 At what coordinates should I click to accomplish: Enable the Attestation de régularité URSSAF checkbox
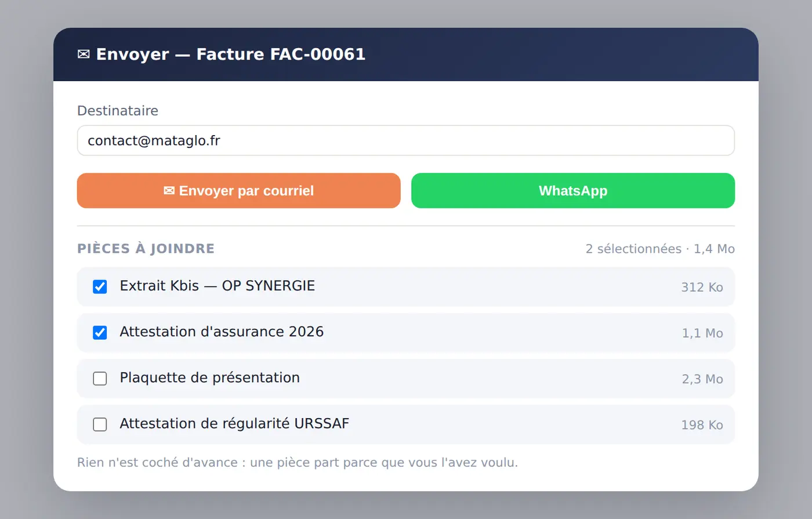click(100, 424)
